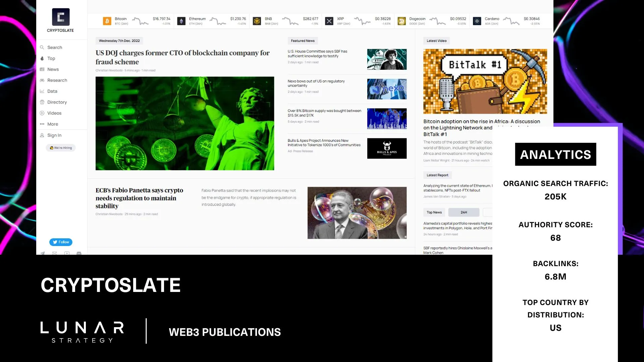
Task: Open the Over 8% Bitcoin supply article
Action: pyautogui.click(x=324, y=113)
